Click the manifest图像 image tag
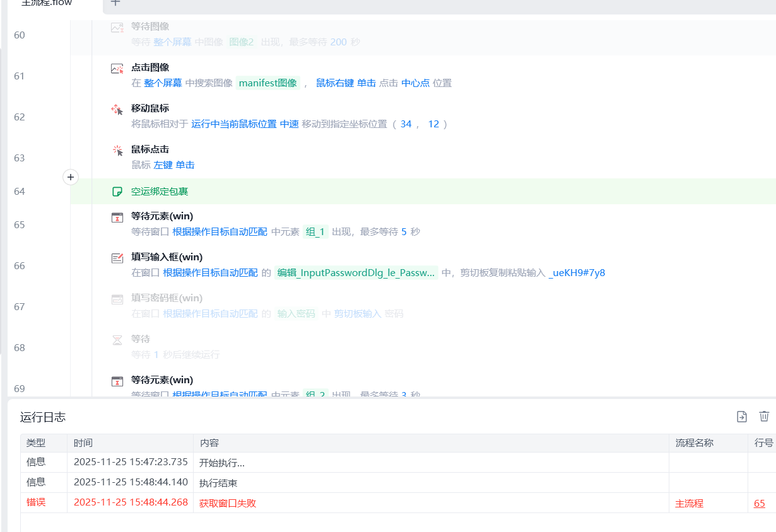The image size is (776, 532). tap(268, 83)
